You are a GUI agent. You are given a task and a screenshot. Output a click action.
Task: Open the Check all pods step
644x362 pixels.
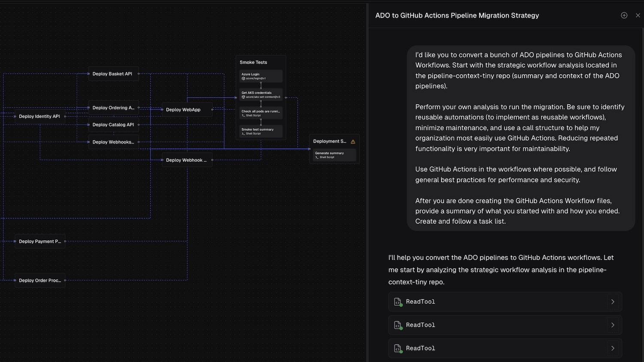click(x=261, y=113)
